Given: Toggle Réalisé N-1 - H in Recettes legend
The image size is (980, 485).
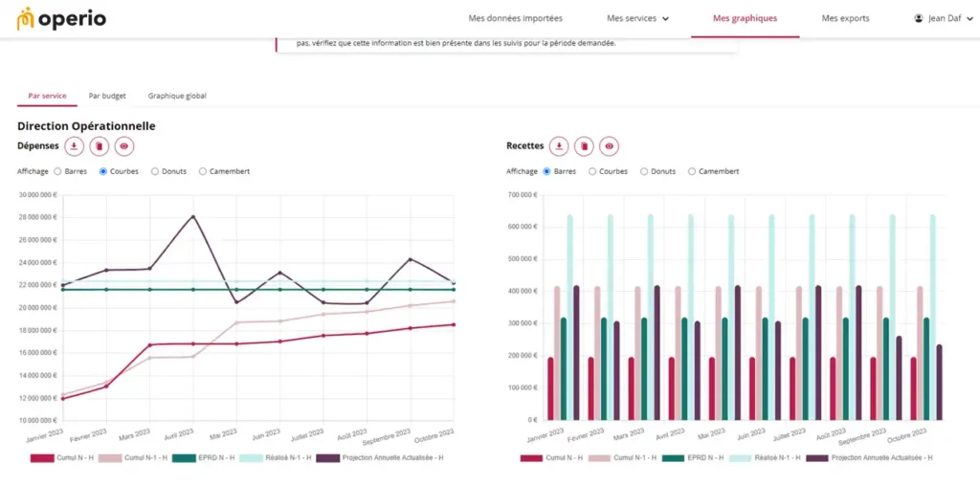Looking at the screenshot, I should [765, 458].
